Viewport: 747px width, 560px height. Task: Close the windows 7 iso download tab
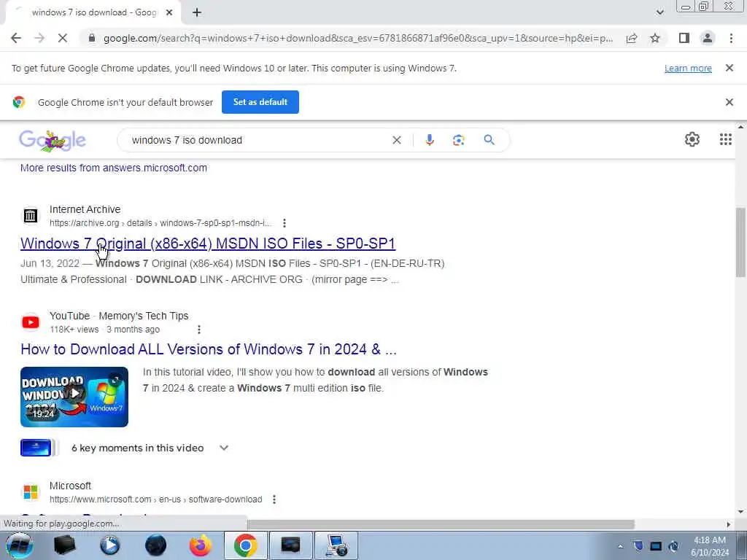(x=169, y=13)
